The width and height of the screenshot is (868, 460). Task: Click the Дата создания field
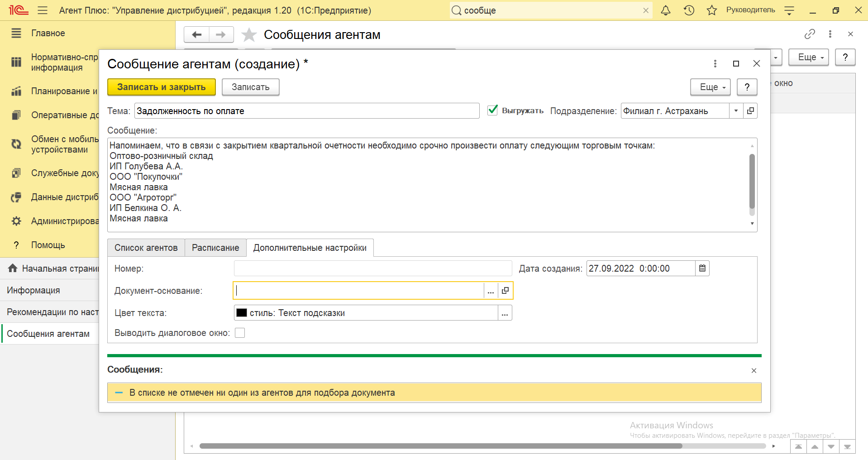(x=641, y=268)
